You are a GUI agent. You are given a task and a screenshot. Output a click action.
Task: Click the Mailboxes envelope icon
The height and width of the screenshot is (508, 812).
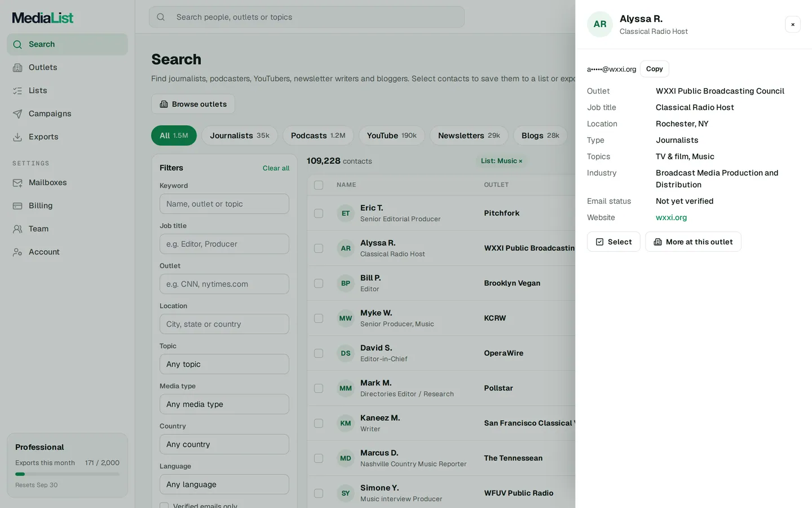(x=17, y=183)
